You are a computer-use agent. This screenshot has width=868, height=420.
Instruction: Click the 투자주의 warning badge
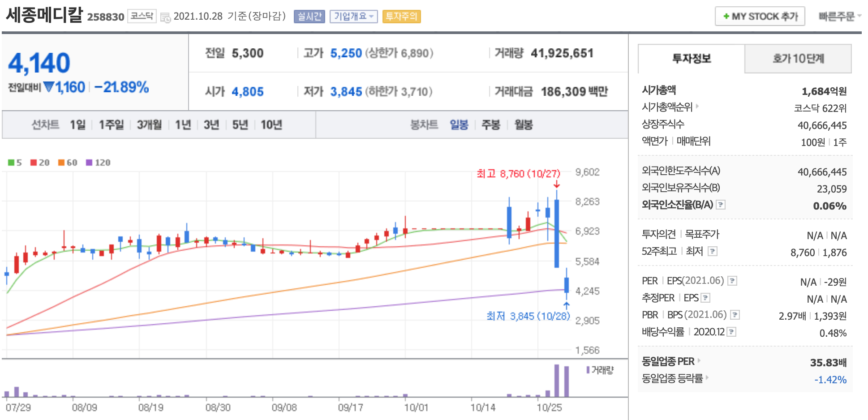click(x=401, y=17)
